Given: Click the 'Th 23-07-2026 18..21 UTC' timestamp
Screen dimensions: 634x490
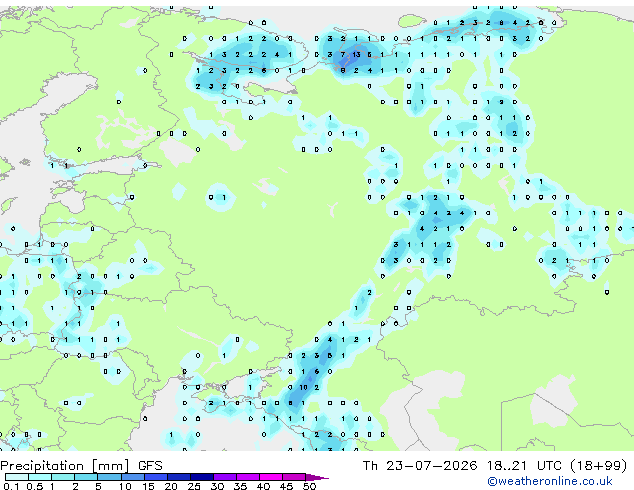Looking at the screenshot, I should click(462, 465).
